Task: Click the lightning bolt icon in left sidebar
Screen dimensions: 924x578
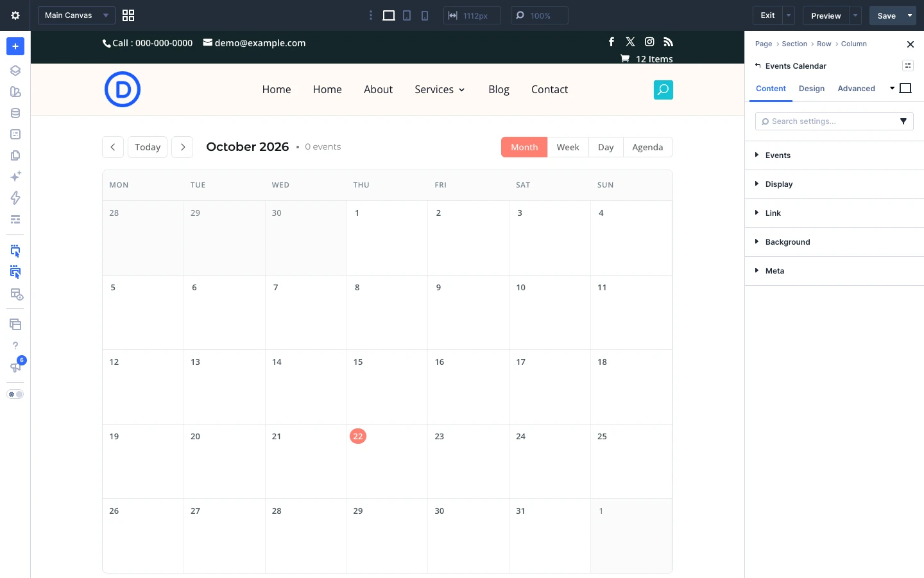Action: (15, 198)
